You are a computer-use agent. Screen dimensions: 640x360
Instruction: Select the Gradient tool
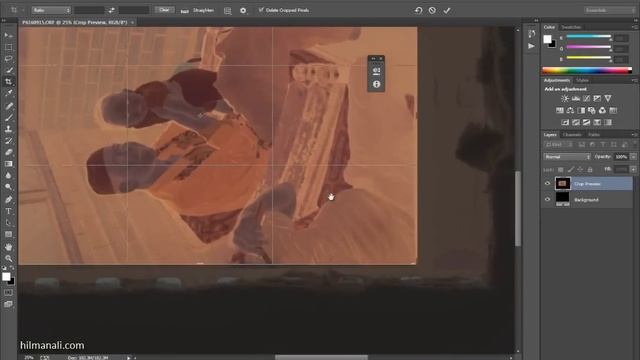click(8, 164)
